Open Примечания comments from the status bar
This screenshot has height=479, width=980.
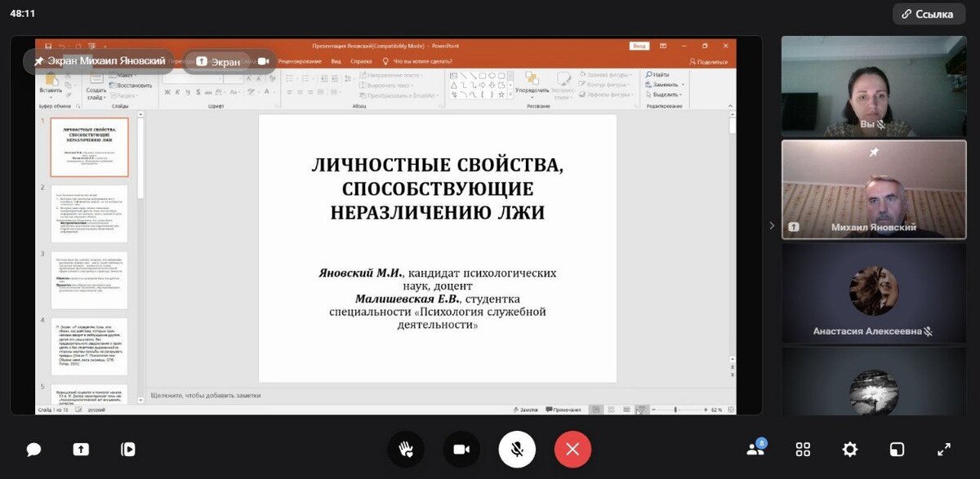click(564, 410)
